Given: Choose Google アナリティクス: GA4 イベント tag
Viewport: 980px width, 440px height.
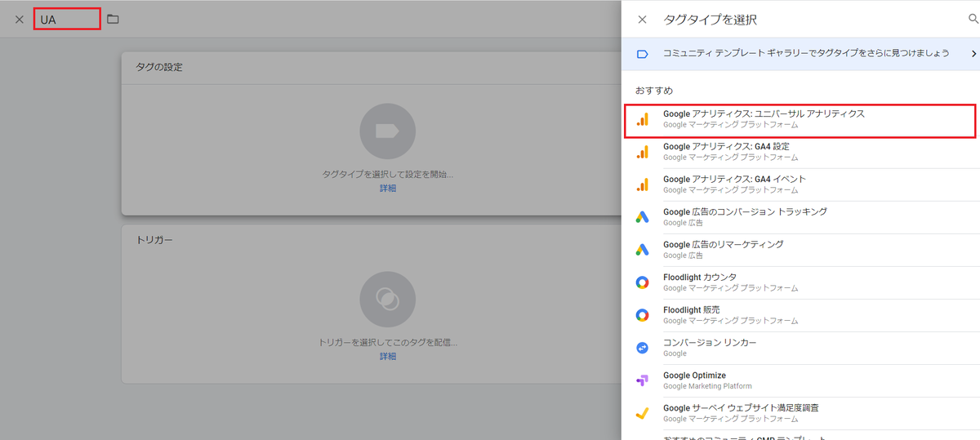Looking at the screenshot, I should tap(800, 184).
